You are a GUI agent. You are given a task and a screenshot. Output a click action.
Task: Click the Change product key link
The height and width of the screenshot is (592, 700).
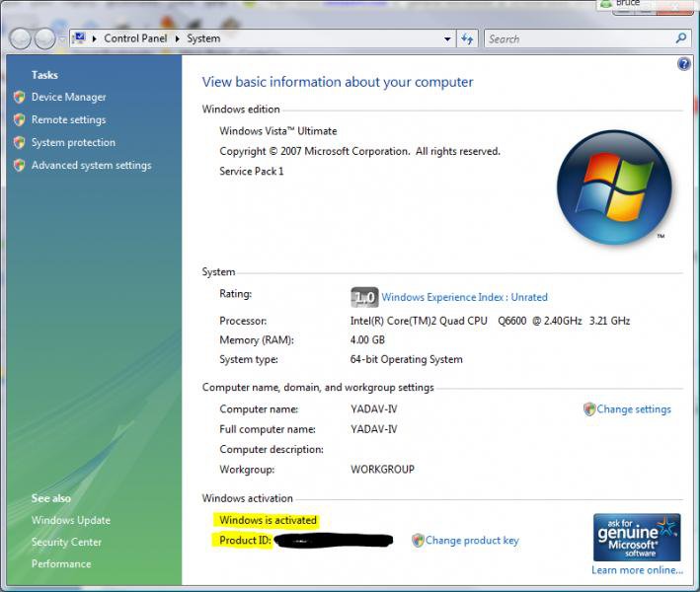click(472, 541)
